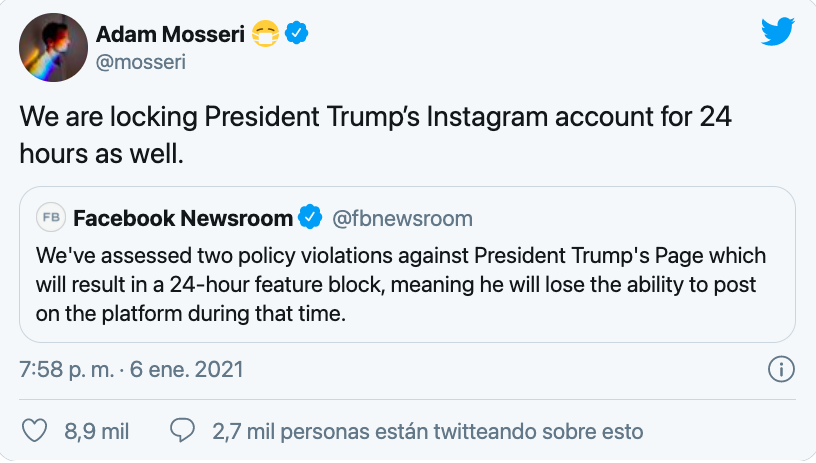Open the "2,7 mil personas están twitteando" link
The image size is (816, 463).
coord(427,432)
